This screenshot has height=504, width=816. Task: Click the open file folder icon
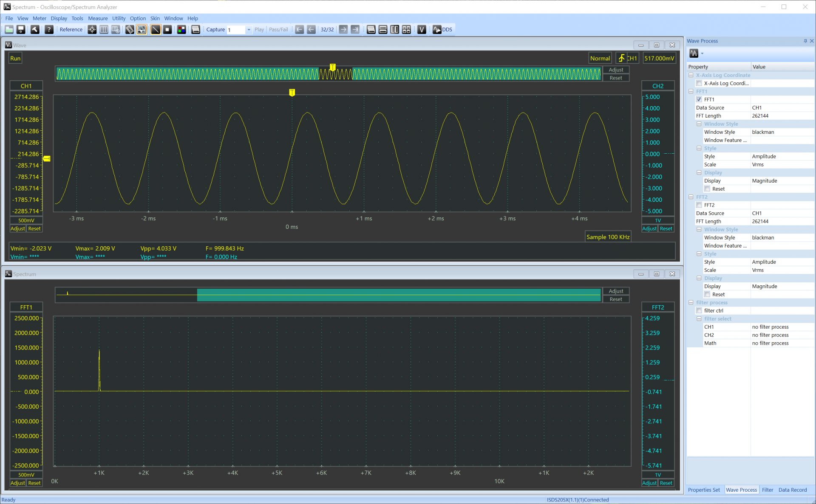pos(9,30)
